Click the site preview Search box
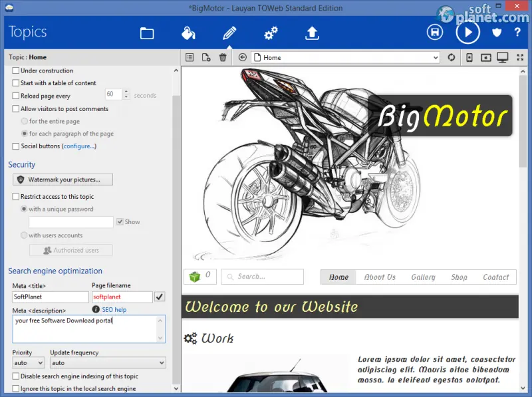Screen dimensions: 532x397 (x=262, y=277)
